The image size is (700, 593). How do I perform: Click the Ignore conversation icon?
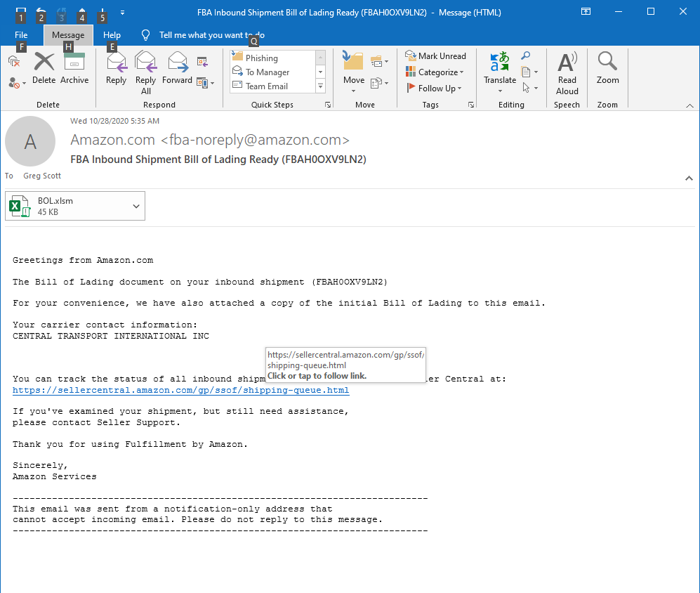coord(14,62)
